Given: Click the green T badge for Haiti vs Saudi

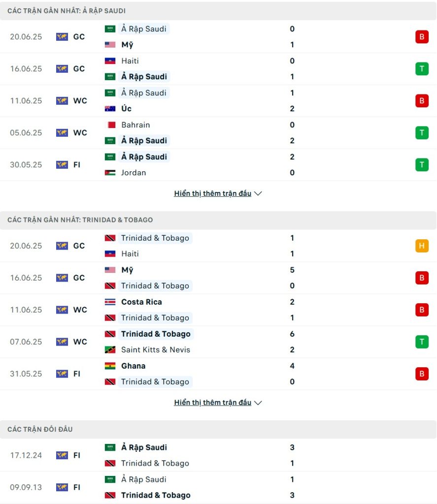Looking at the screenshot, I should point(422,69).
